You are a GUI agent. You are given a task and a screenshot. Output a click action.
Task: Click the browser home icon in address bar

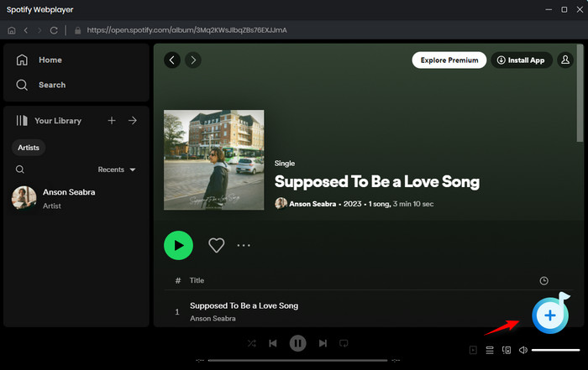pos(12,30)
